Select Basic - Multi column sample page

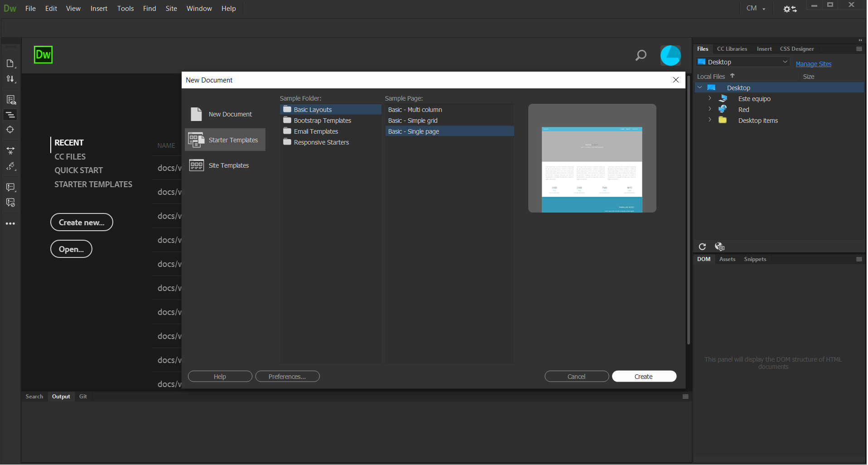pyautogui.click(x=449, y=110)
